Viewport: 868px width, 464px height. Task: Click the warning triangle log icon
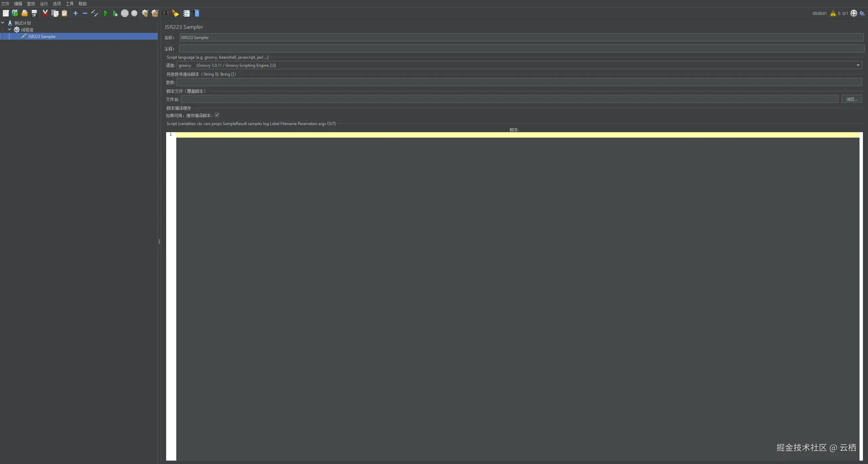[833, 14]
